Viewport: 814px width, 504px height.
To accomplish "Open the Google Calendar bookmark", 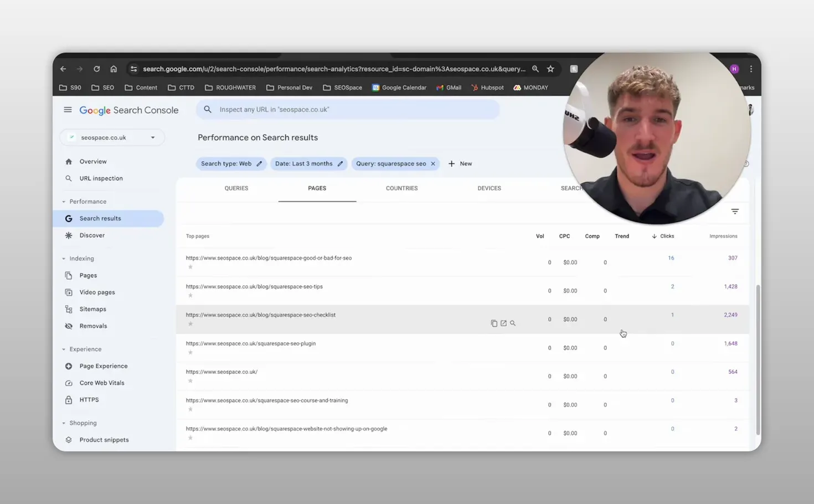I will click(399, 88).
